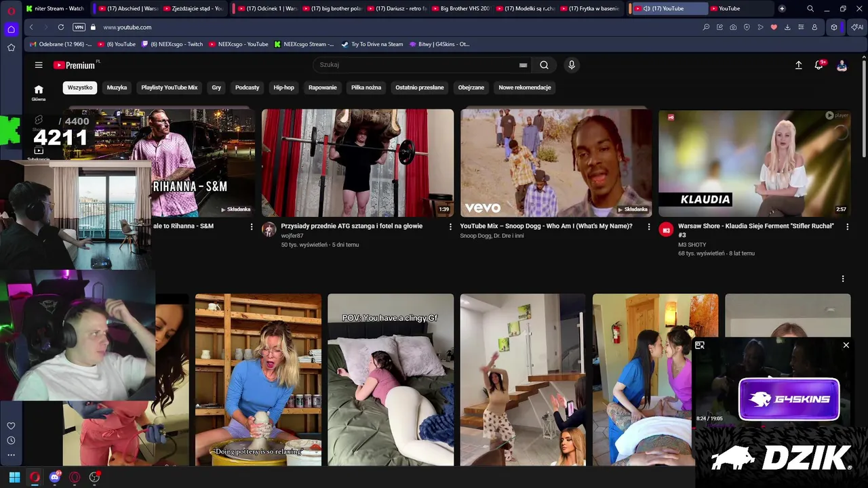Viewport: 868px width, 488px height.
Task: Open sidebar three-dot more menu
Action: [11, 455]
